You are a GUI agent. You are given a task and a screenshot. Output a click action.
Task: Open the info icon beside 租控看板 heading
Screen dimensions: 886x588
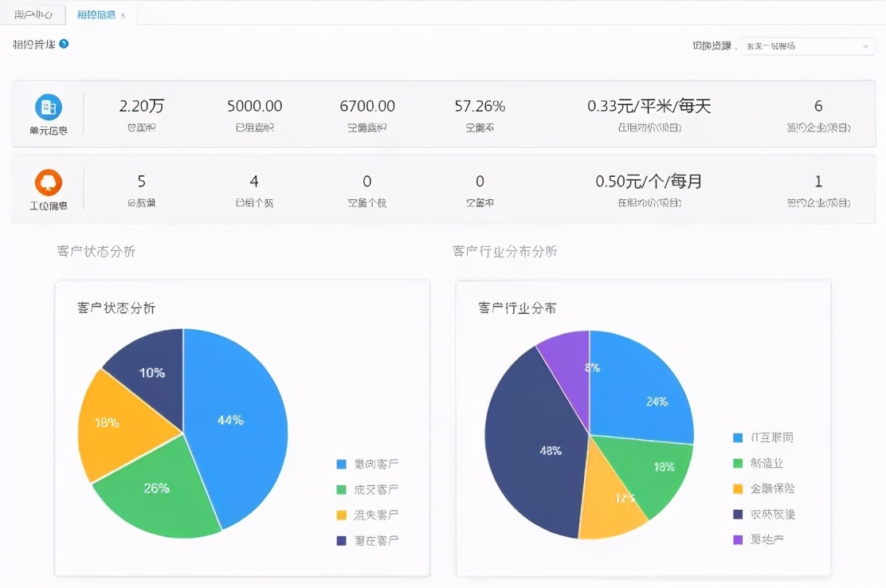tap(62, 45)
